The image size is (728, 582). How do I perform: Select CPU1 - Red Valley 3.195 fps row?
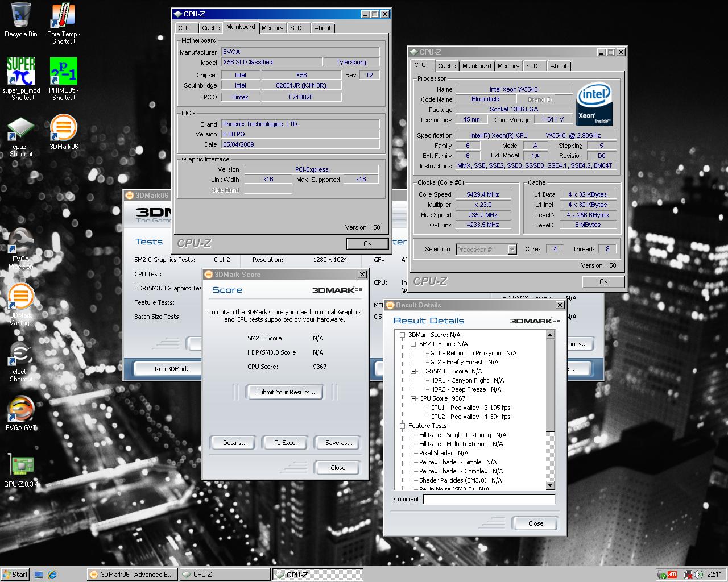click(470, 408)
